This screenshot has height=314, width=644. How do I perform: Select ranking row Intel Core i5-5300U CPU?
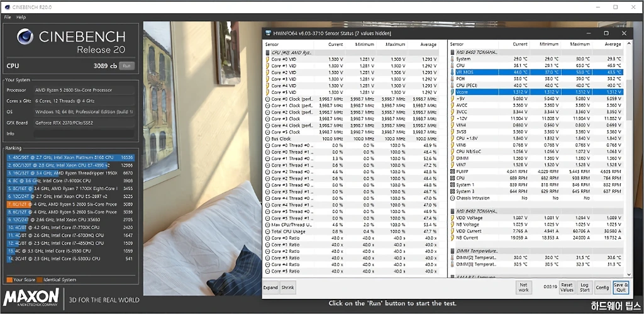click(x=70, y=259)
